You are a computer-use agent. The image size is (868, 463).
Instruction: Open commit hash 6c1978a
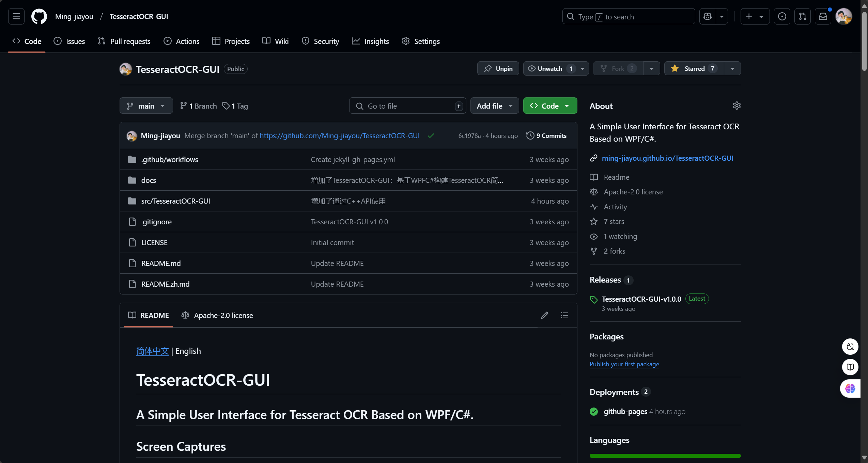pyautogui.click(x=469, y=135)
